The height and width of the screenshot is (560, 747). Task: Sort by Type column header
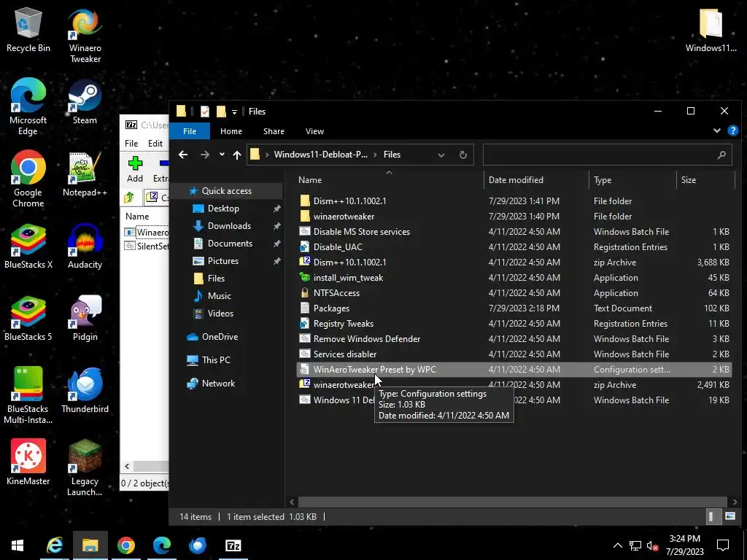click(632, 180)
